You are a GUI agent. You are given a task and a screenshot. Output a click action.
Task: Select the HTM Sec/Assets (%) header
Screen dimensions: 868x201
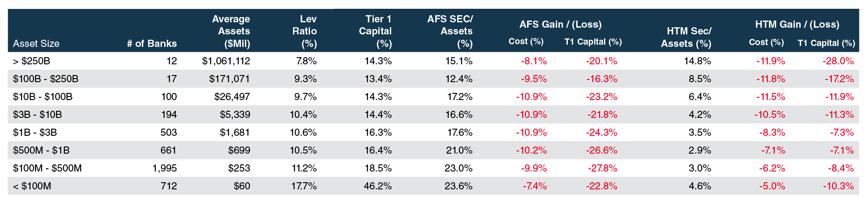686,37
